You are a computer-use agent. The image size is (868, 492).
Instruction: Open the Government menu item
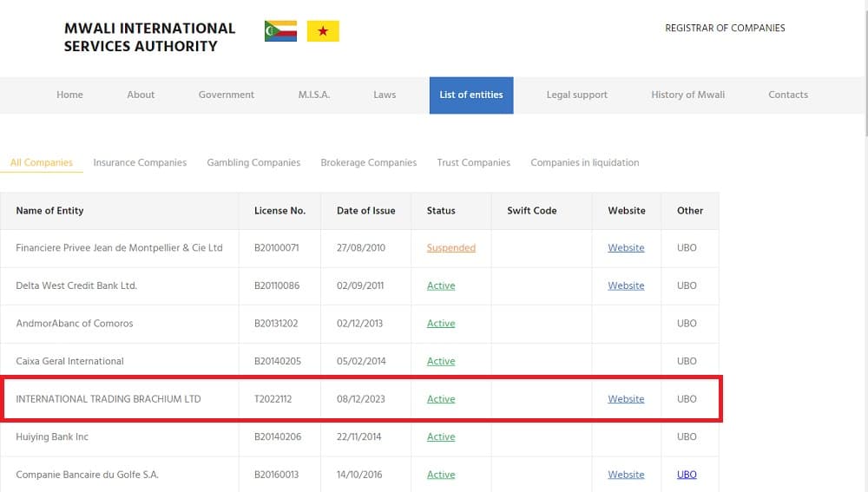coord(227,95)
